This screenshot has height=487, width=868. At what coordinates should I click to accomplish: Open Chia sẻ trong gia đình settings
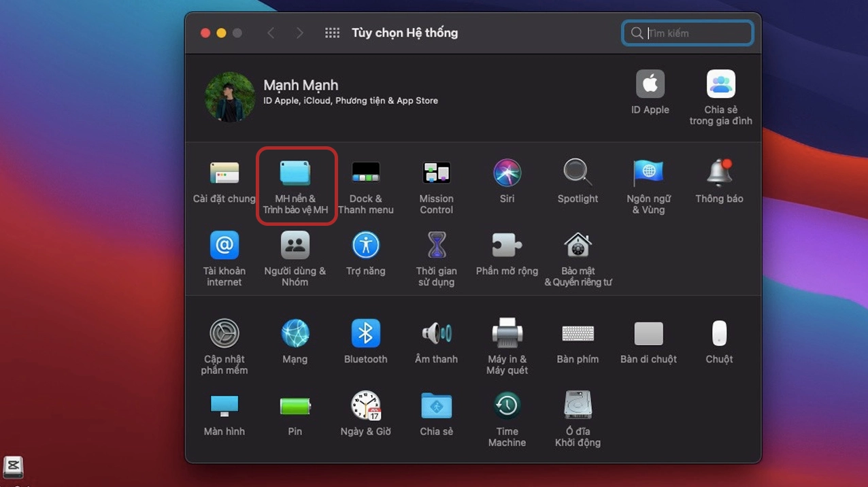pos(720,84)
